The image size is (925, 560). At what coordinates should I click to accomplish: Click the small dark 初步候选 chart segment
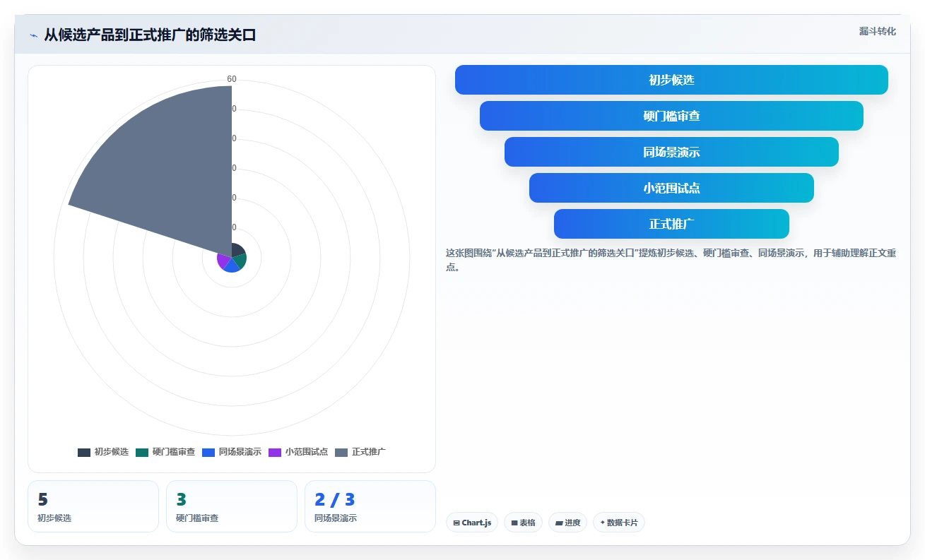(x=237, y=250)
